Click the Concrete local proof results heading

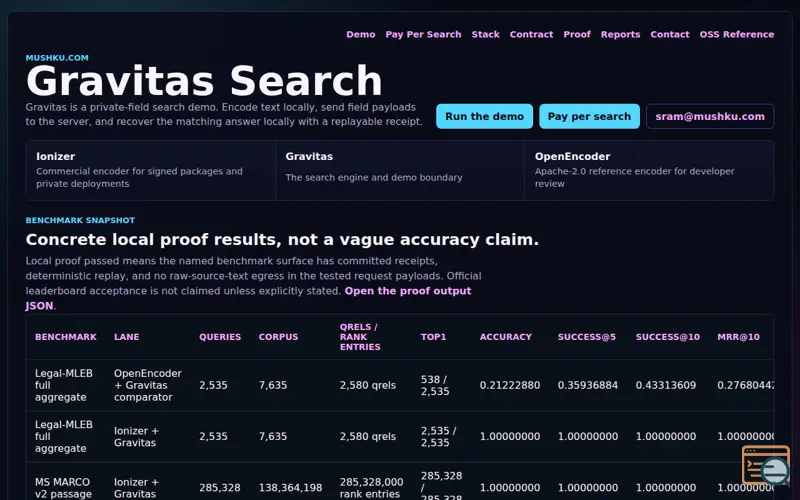point(282,239)
